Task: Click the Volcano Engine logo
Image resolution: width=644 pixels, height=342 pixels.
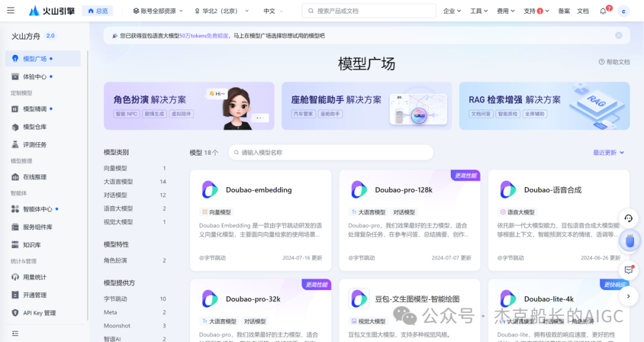Action: (52, 11)
